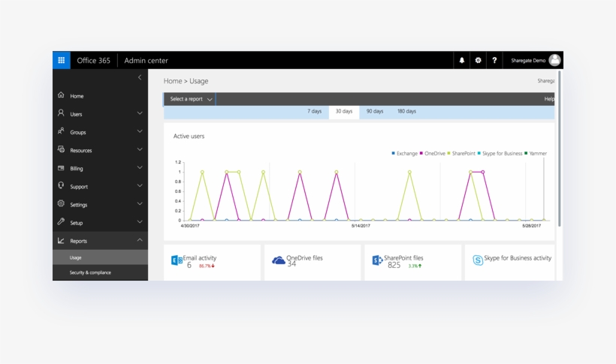Click the 825 SharePoint files count

(x=394, y=266)
